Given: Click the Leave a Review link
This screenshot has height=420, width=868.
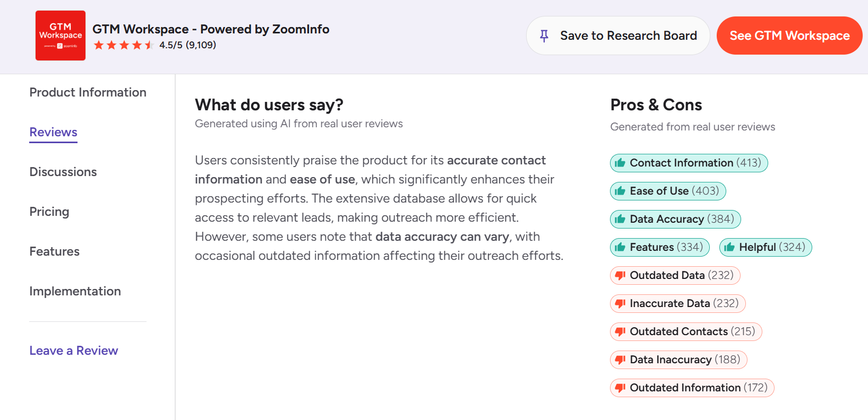Looking at the screenshot, I should (x=74, y=351).
